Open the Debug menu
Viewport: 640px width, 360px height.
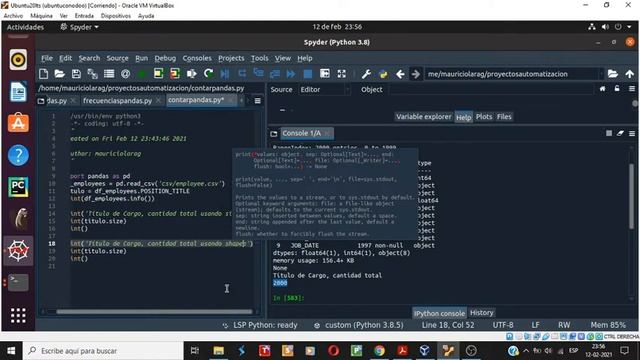pyautogui.click(x=165, y=58)
